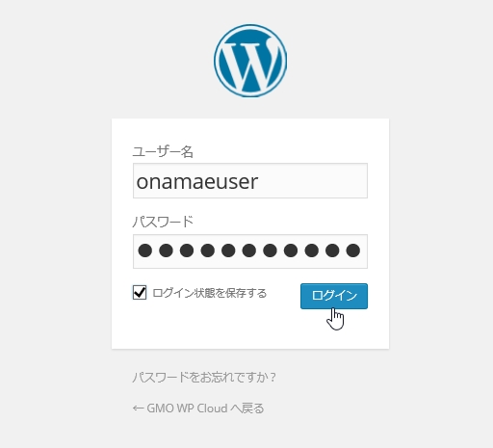Click blank area inside white login panel
This screenshot has height=448, width=493.
click(x=250, y=329)
